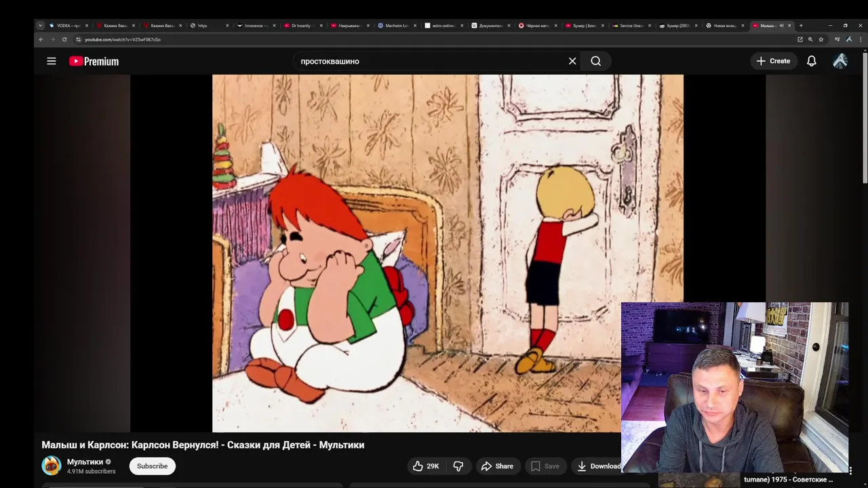Viewport: 868px width, 488px height.
Task: Download the video
Action: point(599,466)
